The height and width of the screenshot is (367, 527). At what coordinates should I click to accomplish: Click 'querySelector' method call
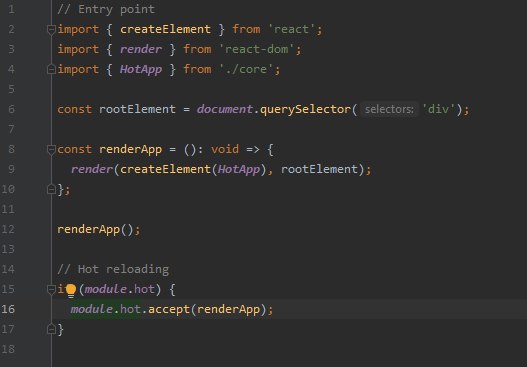pos(305,109)
